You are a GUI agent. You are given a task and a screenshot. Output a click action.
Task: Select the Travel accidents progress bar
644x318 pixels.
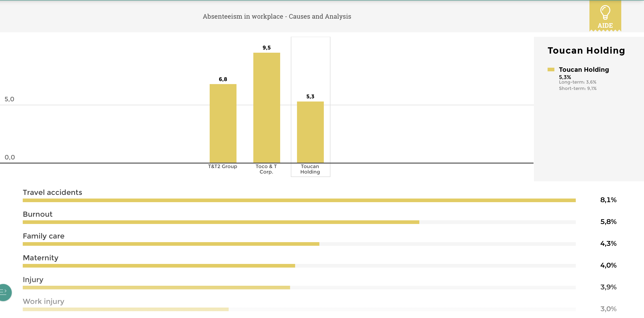coord(299,200)
